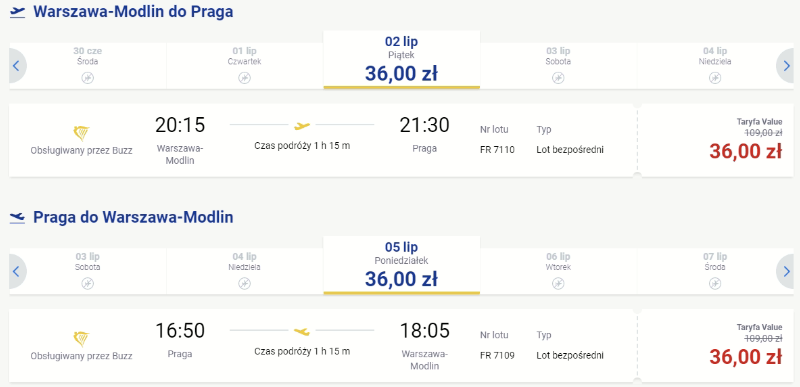The width and height of the screenshot is (800, 387).
Task: Click next dates arrow for return flight
Action: pyautogui.click(x=785, y=271)
